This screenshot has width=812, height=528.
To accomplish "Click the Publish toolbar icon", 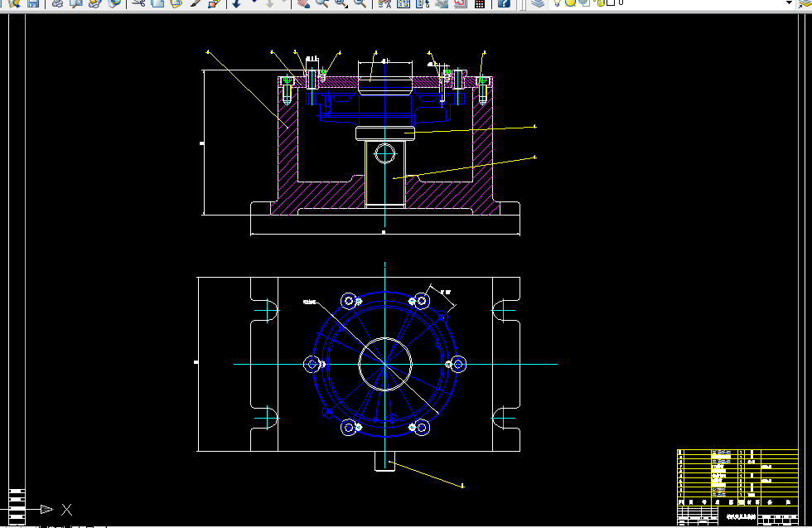I will tap(94, 3).
